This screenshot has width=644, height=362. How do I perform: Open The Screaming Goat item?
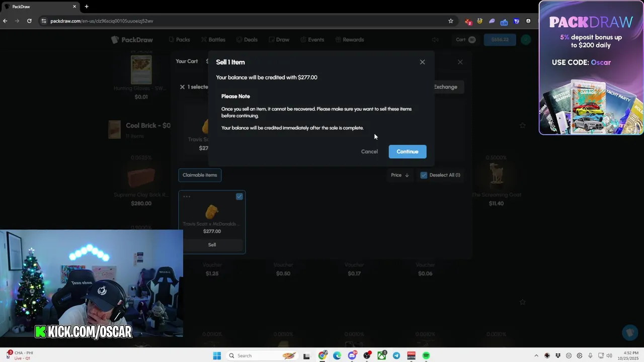(496, 175)
